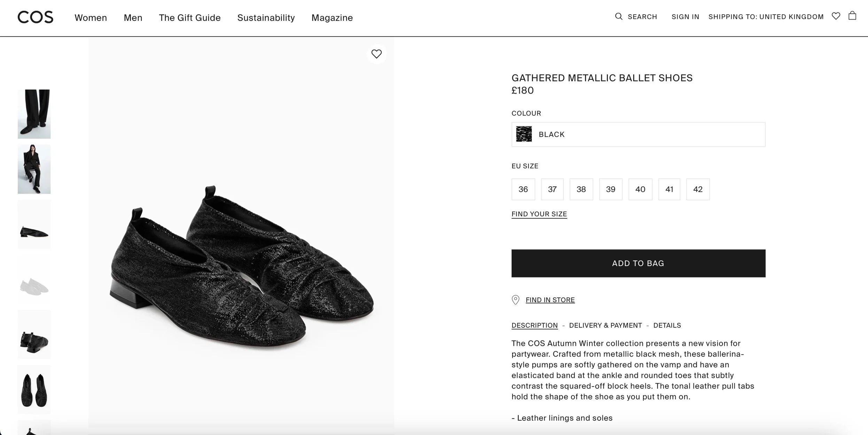This screenshot has height=435, width=868.
Task: Favourite the shoes using the image heart
Action: click(376, 54)
